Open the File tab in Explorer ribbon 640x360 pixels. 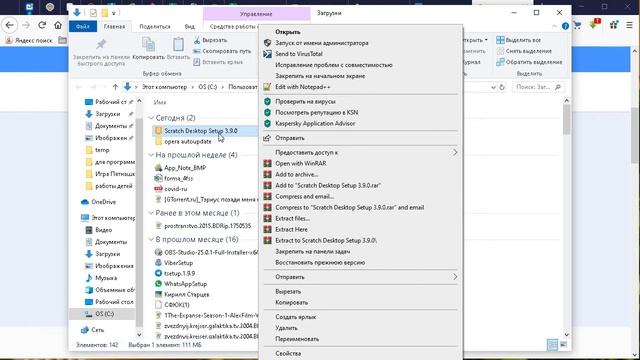point(83,27)
